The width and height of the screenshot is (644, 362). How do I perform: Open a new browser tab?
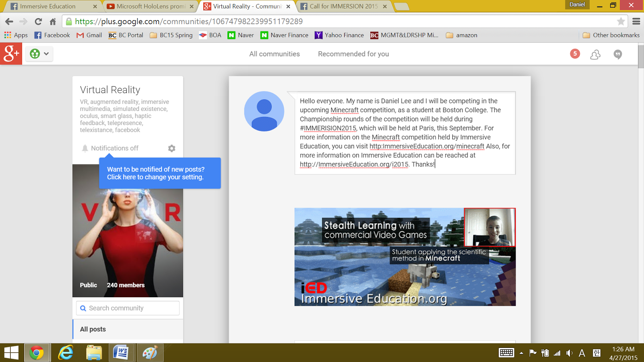pos(401,6)
